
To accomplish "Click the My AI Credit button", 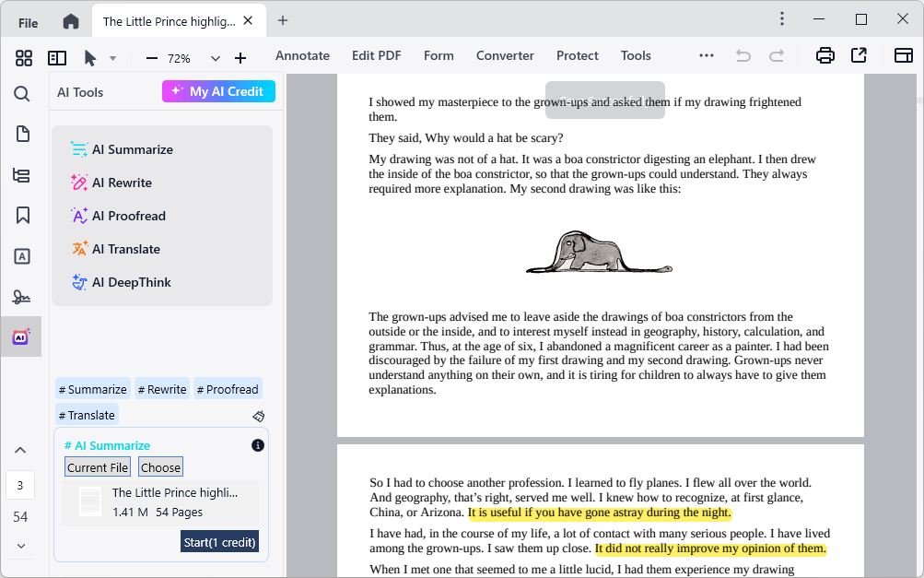I will coord(218,91).
